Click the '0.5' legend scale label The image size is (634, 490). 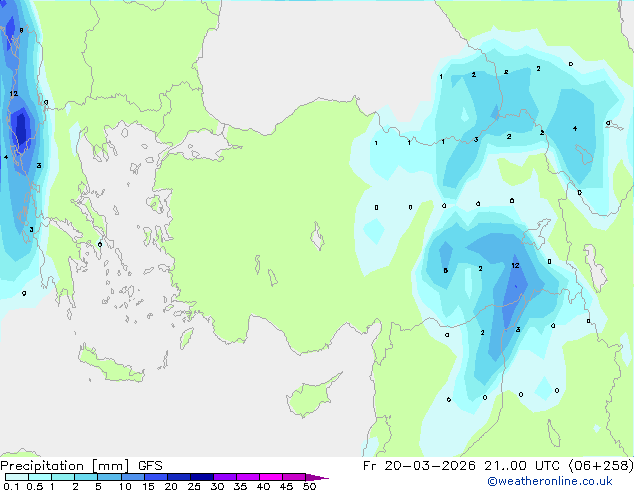coord(35,486)
